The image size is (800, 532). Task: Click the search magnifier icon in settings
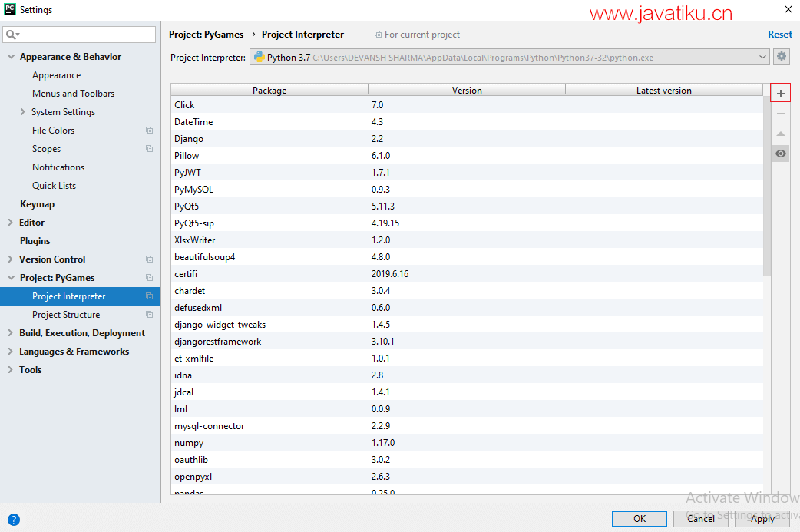(12, 35)
